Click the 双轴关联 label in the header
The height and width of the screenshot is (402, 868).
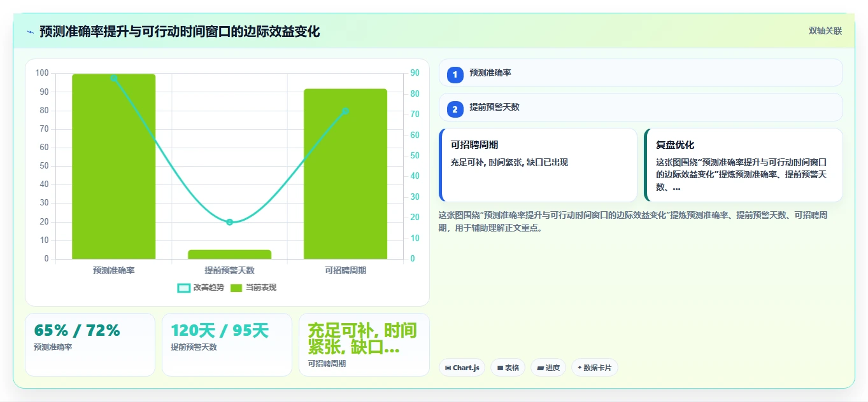[x=825, y=31]
